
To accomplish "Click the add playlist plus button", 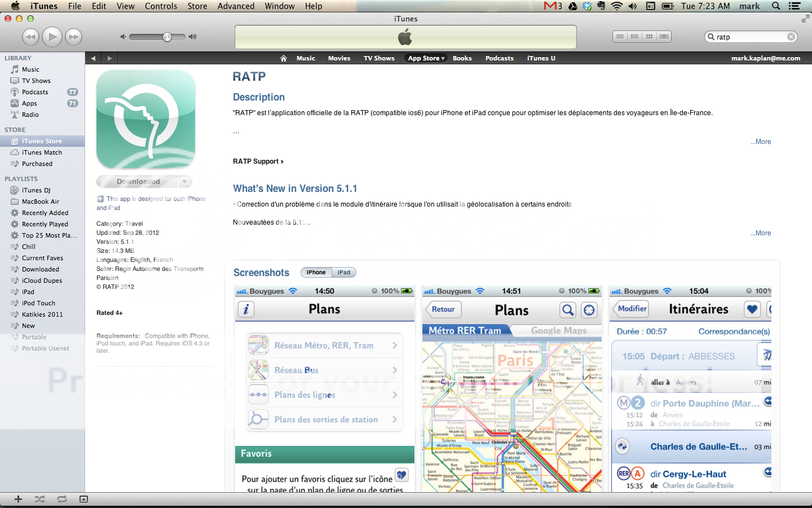I will point(18,499).
